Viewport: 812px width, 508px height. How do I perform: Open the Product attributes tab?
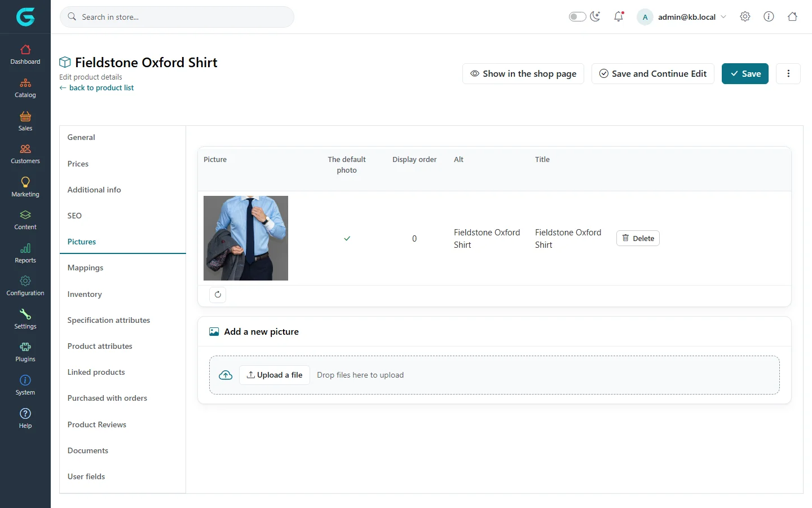(x=123, y=346)
